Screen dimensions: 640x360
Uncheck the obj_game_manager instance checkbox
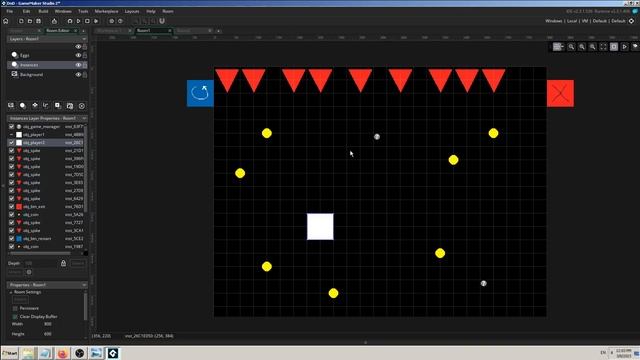[x=11, y=127]
